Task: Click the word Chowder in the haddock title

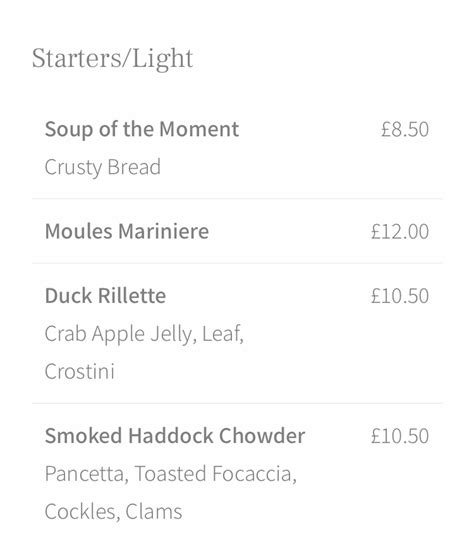Action: [262, 436]
